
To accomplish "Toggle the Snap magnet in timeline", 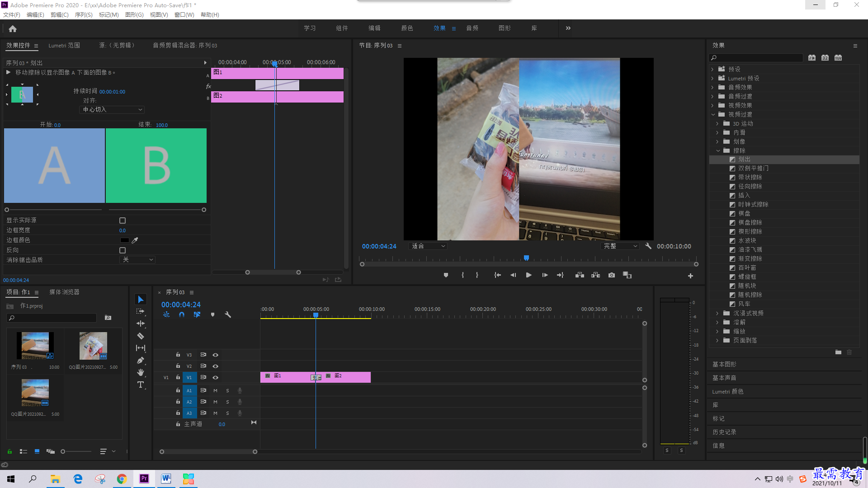I will (182, 314).
